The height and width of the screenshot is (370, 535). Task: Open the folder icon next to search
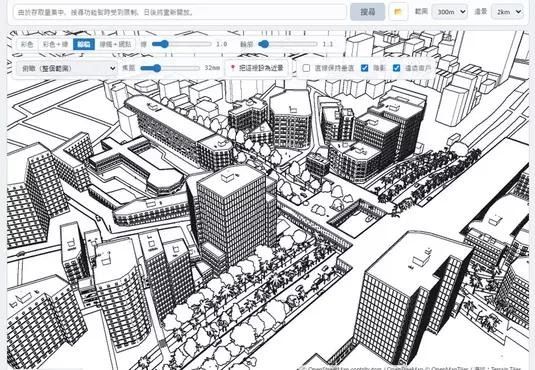coord(398,12)
